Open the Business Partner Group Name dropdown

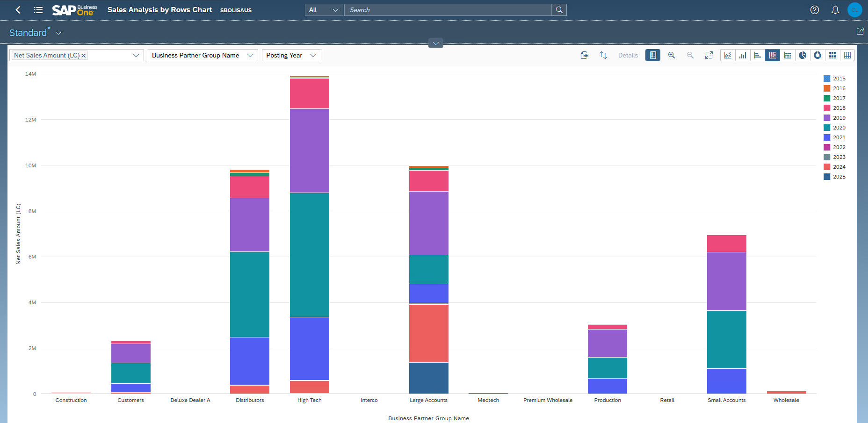(x=203, y=55)
